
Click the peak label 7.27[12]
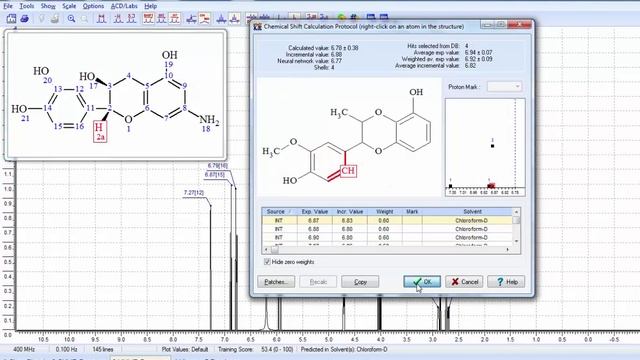coord(194,193)
